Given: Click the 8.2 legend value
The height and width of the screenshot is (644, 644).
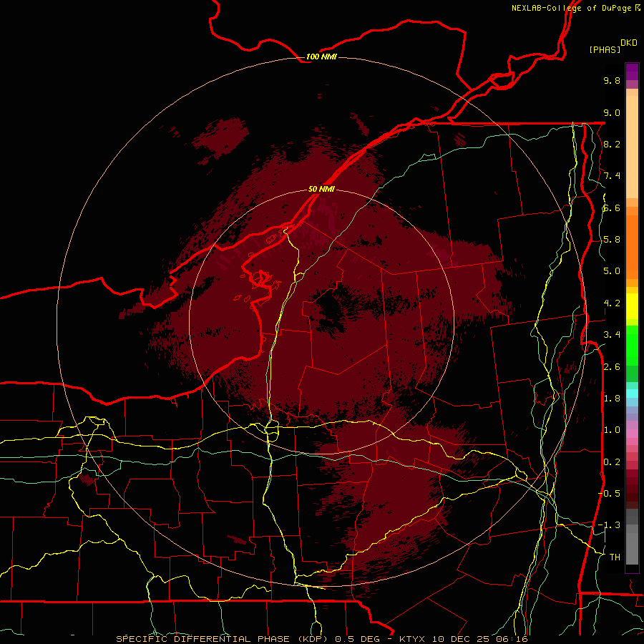Looking at the screenshot, I should coord(612,144).
